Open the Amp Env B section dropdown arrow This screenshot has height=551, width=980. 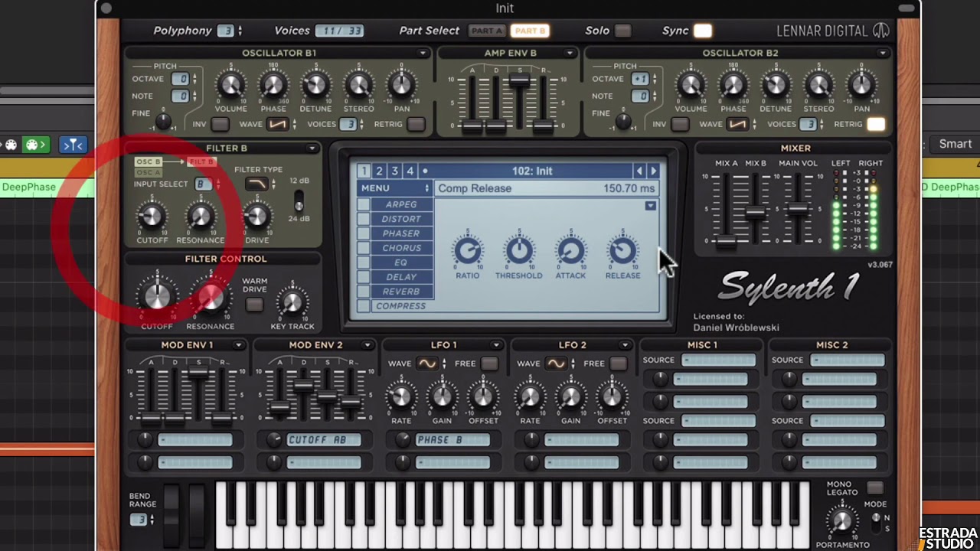pyautogui.click(x=570, y=53)
